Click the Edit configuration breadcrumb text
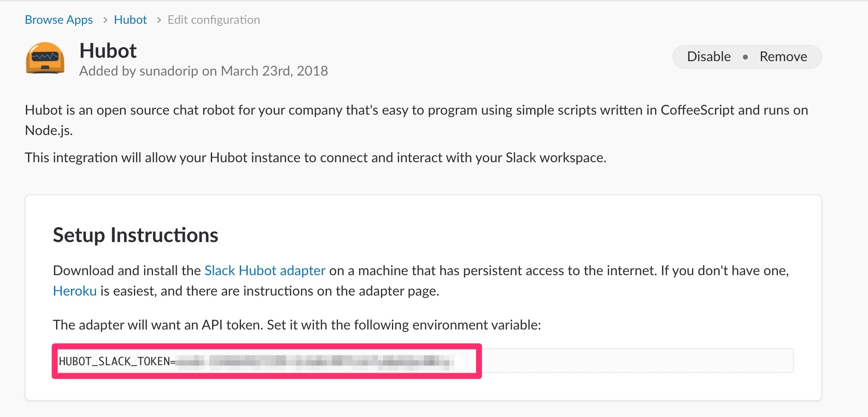The image size is (868, 417). click(214, 20)
